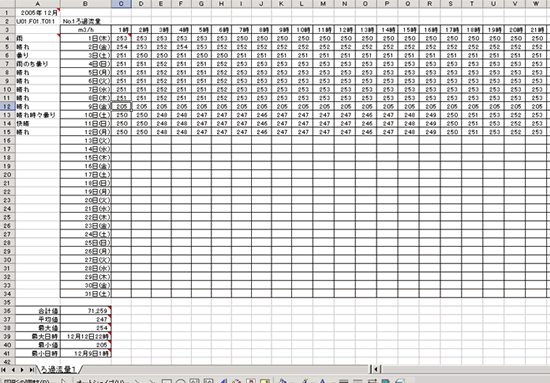
Task: Select the 2005年12月 cell in A1
Action: coord(38,13)
